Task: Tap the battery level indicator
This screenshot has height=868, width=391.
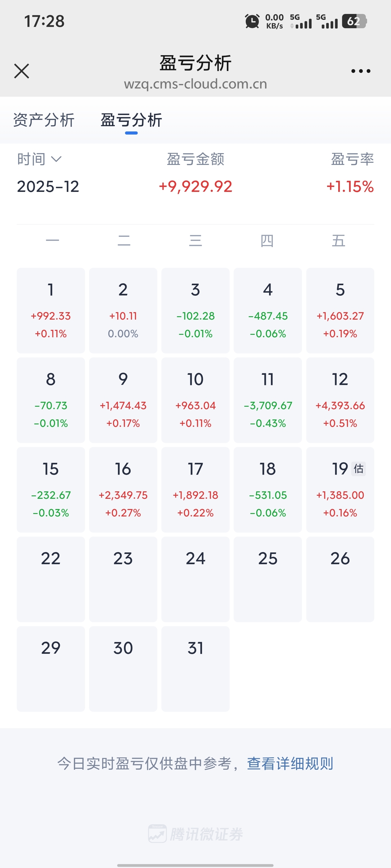Action: 354,21
